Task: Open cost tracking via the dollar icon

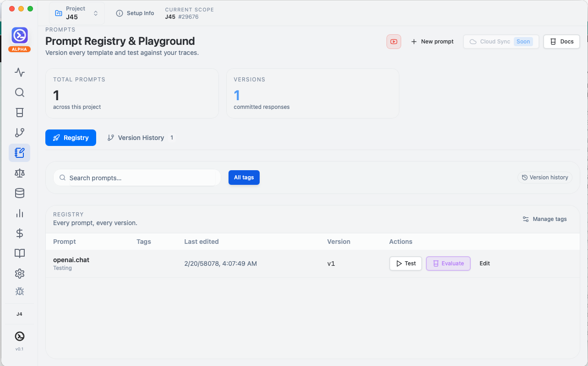Action: [19, 233]
